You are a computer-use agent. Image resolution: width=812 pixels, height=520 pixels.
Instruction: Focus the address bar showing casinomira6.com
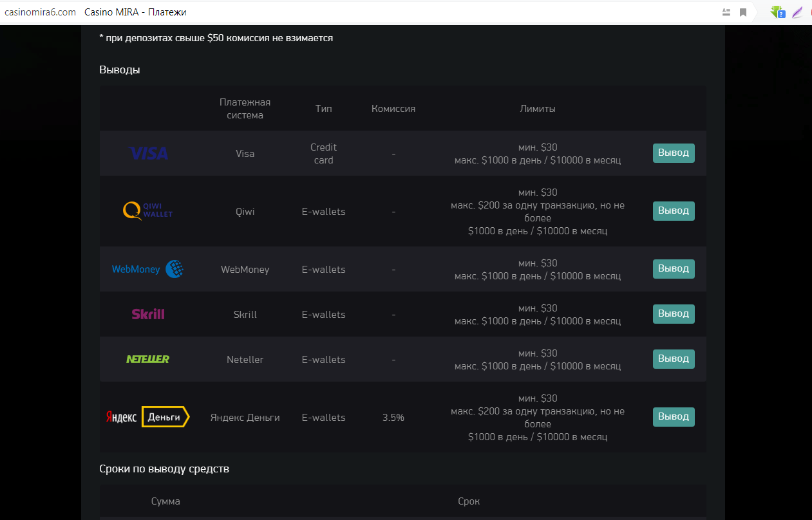click(x=40, y=12)
